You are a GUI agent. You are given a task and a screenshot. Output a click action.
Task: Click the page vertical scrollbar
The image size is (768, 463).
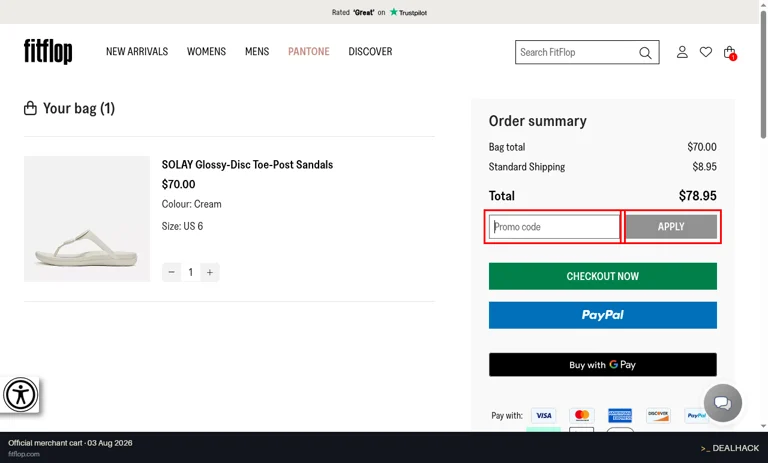763,73
